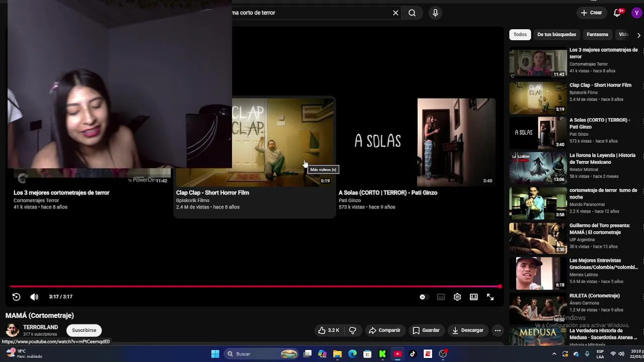Image resolution: width=644 pixels, height=362 pixels.
Task: Open the sidebar title 'Guillermo del Toro presenta: MAMÁ'
Action: tap(600, 229)
